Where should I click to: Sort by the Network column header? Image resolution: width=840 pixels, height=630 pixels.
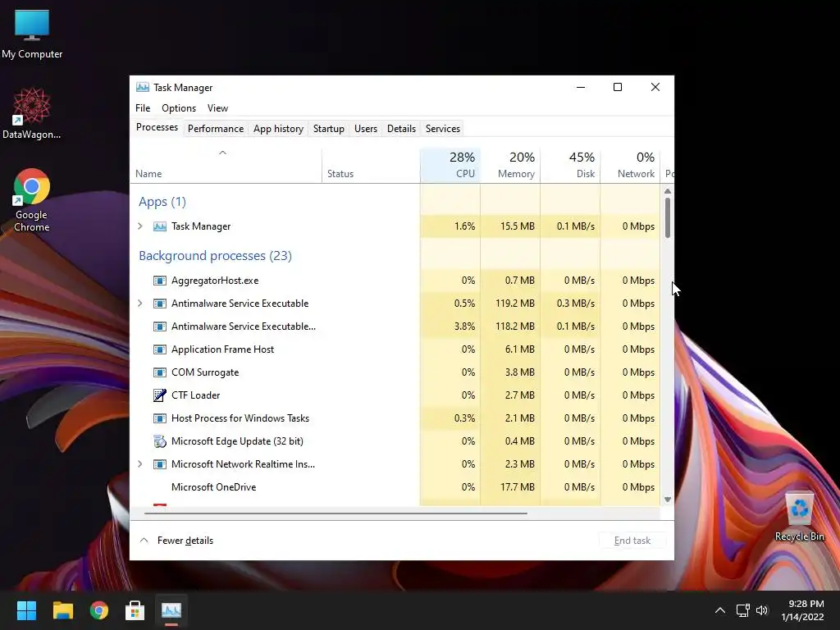630,165
